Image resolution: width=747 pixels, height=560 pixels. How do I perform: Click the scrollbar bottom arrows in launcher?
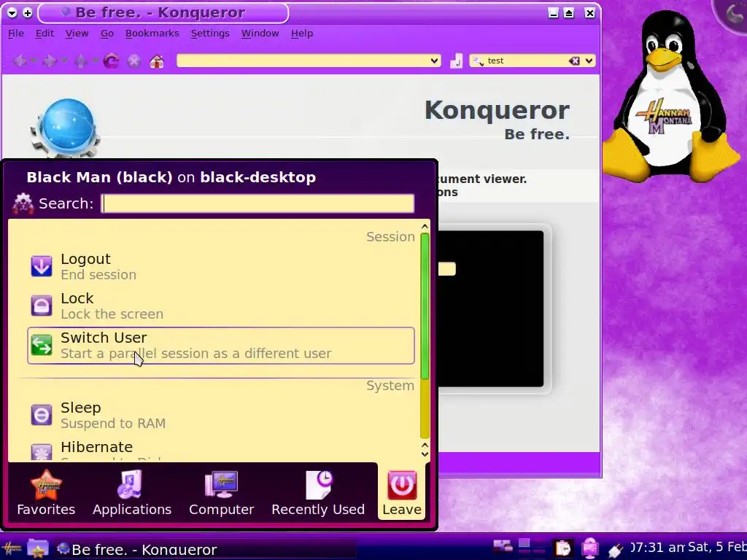click(425, 449)
